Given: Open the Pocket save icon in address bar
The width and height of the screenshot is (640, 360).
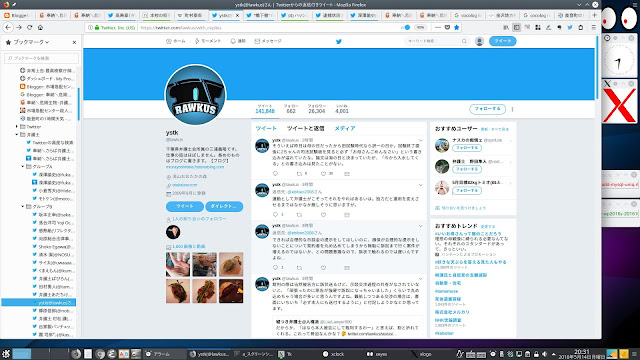Looking at the screenshot, I should (x=447, y=27).
